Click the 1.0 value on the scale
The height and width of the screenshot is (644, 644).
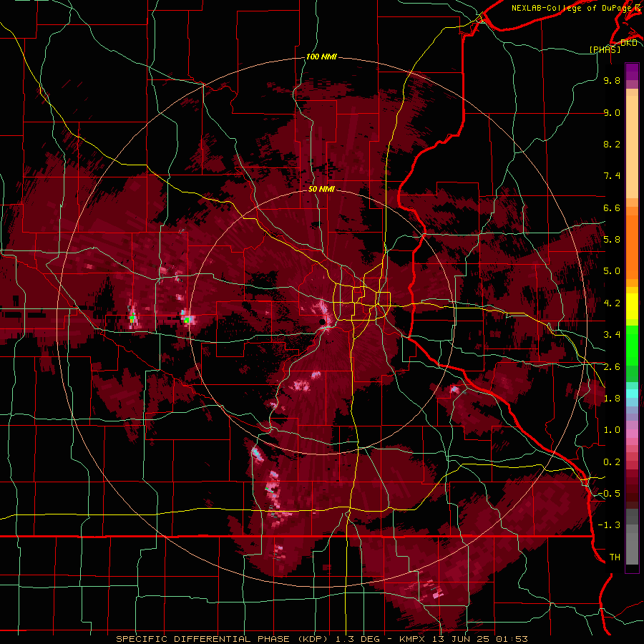[612, 430]
